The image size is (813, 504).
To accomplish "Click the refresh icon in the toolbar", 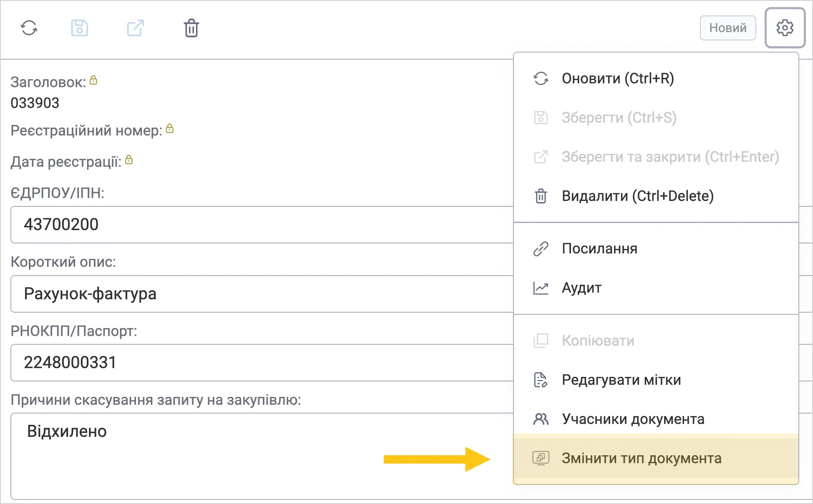I will pyautogui.click(x=29, y=28).
